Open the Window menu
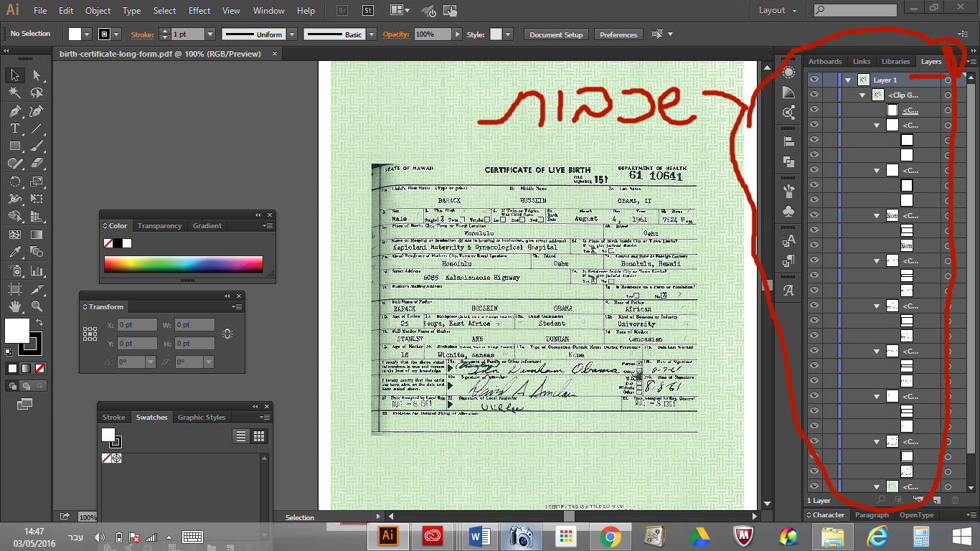Viewport: 980px width, 551px height. [269, 11]
